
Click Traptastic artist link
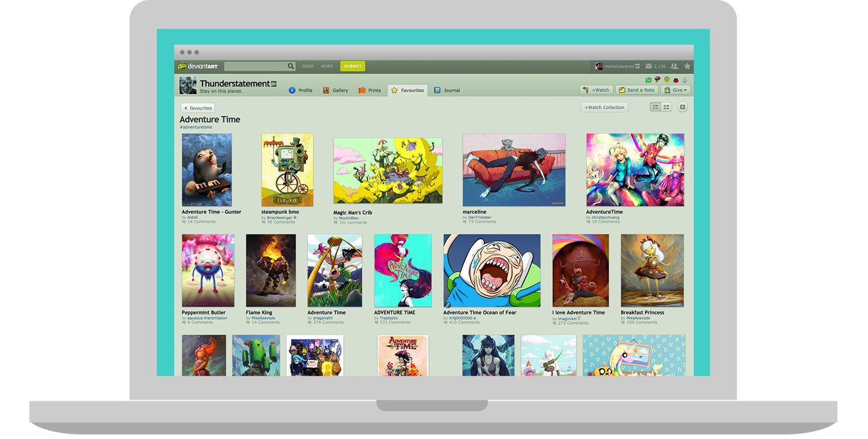pos(389,318)
